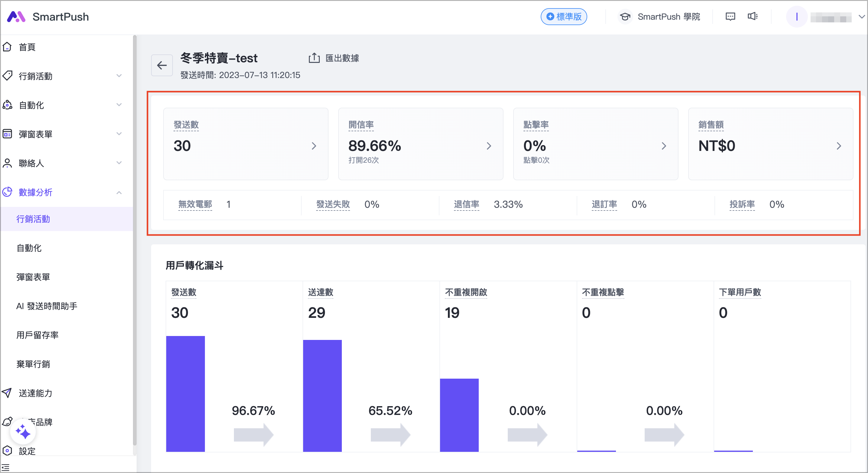Viewport: 868px width, 473px height.
Task: Click the NT$0 sales value
Action: click(x=717, y=146)
